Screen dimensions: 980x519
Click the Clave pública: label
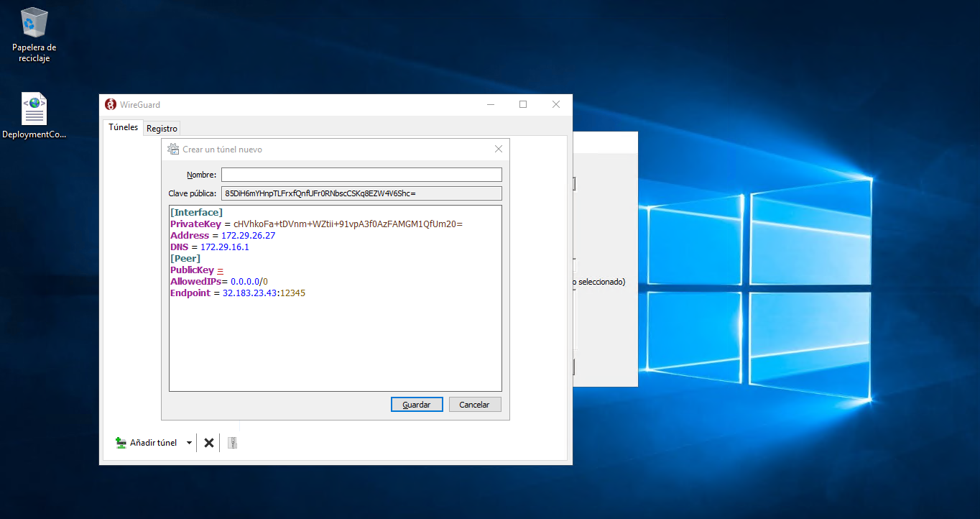point(192,193)
